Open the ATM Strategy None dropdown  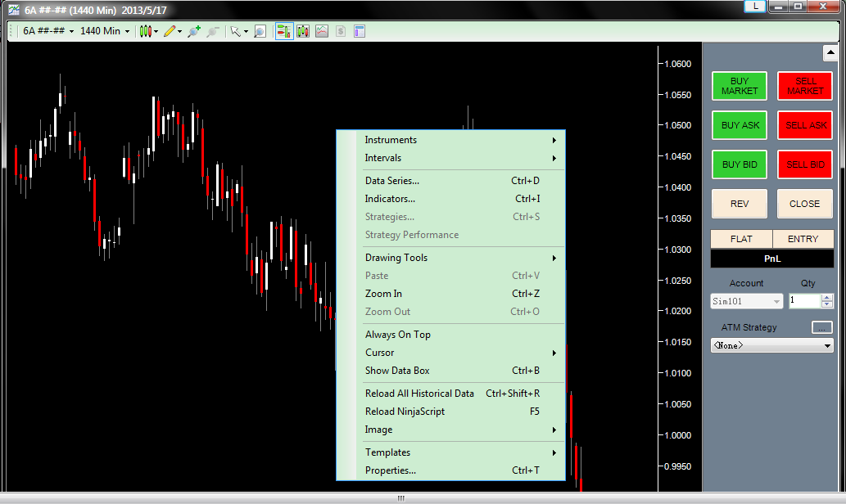(x=772, y=345)
